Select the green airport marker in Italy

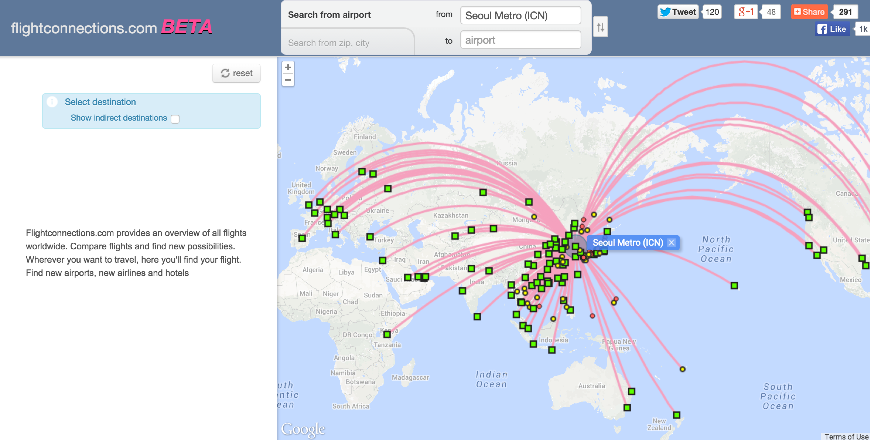coord(335,234)
